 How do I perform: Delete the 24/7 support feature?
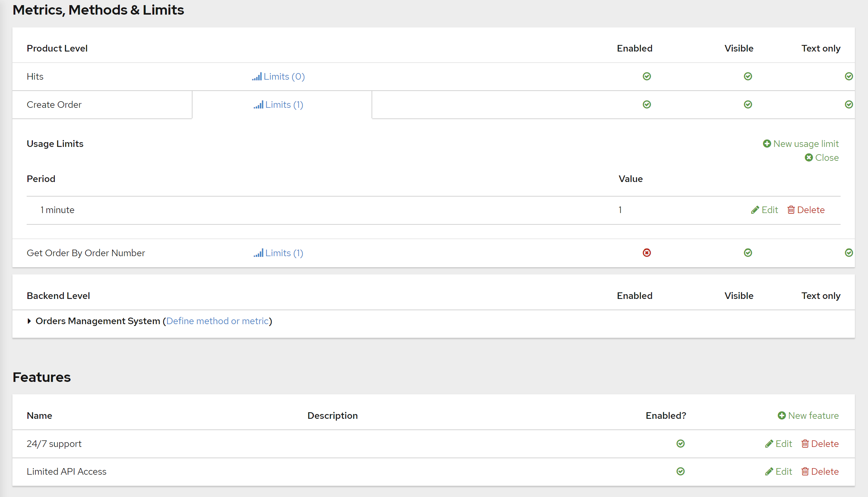pyautogui.click(x=820, y=444)
